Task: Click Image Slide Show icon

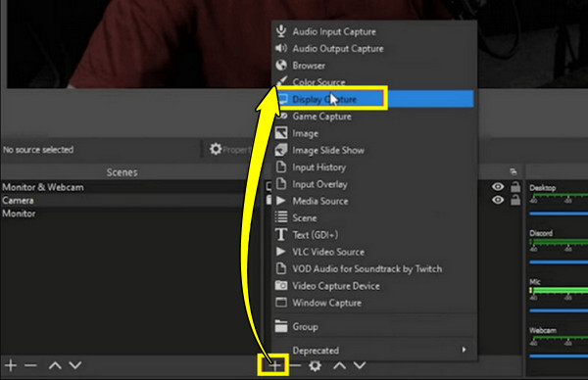Action: (281, 150)
